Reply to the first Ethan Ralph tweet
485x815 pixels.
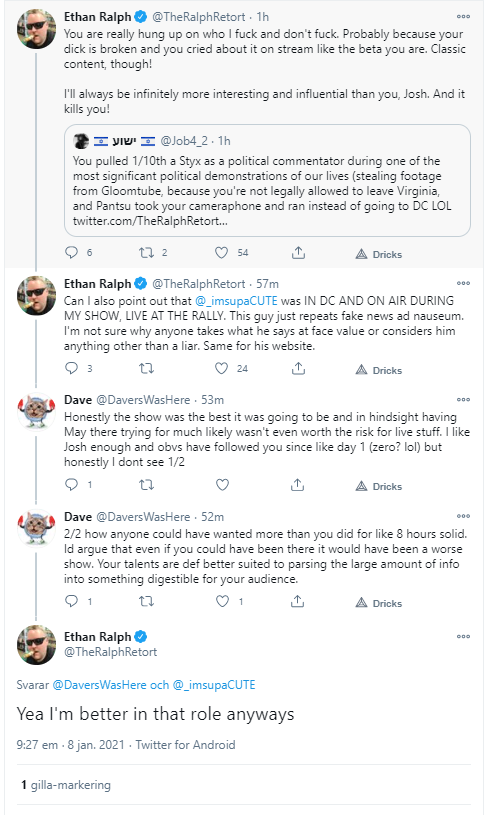71,253
